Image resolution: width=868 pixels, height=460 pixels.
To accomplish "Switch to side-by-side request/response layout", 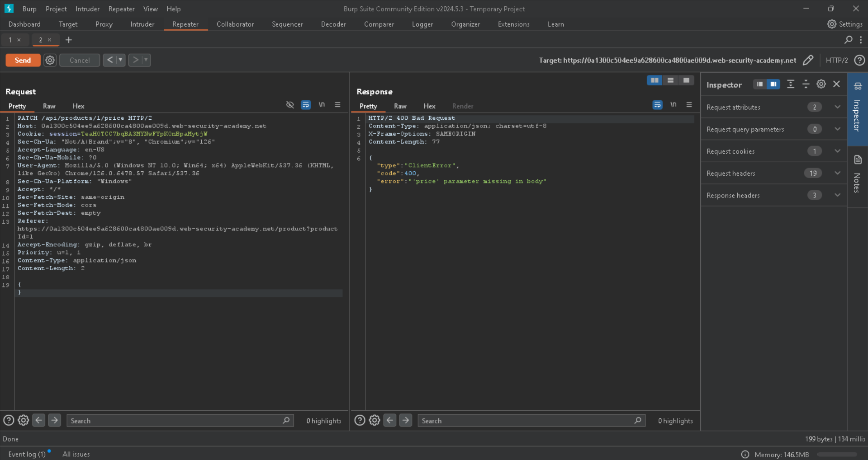I will [x=655, y=80].
